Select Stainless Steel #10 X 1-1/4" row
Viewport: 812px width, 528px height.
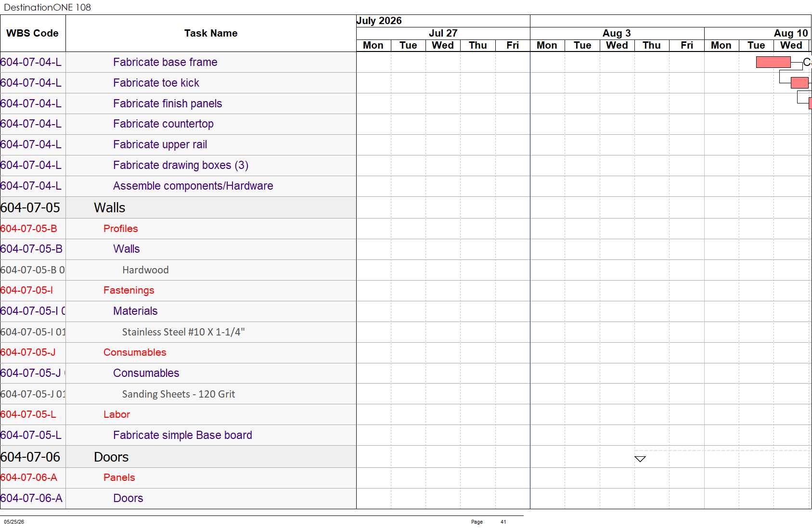click(178, 332)
